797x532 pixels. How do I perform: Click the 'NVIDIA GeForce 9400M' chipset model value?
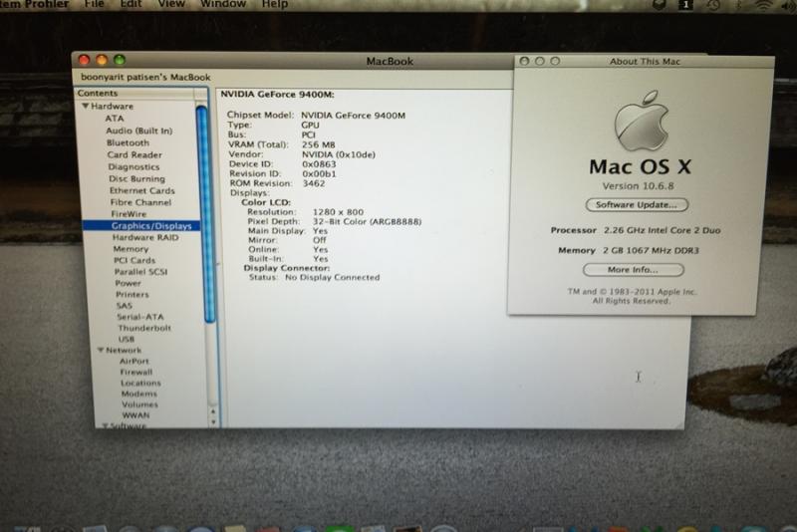(354, 116)
